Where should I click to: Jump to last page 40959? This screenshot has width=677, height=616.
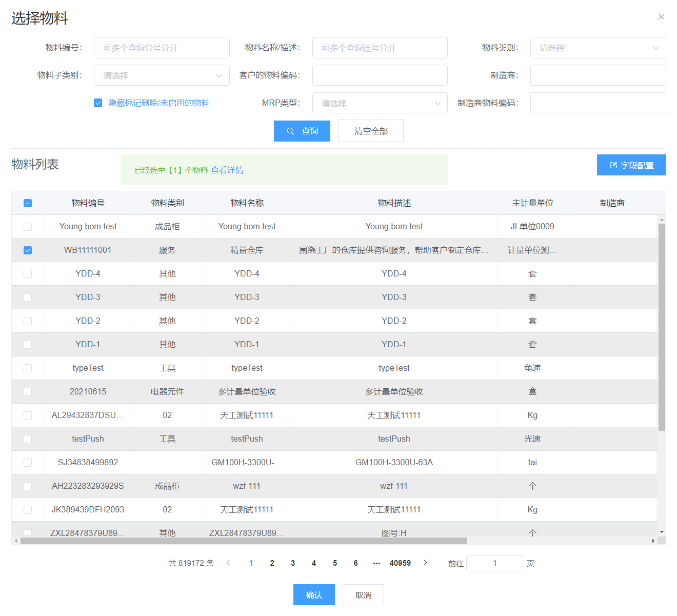[400, 563]
